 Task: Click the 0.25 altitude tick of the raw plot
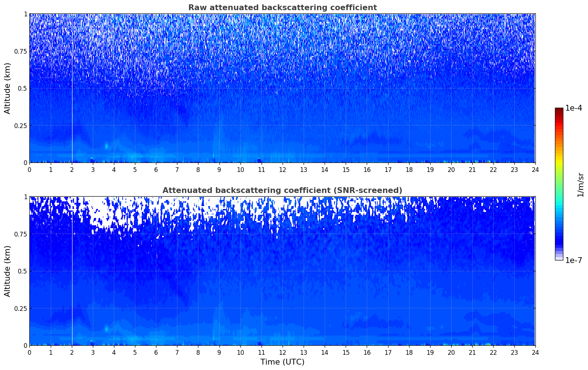(x=20, y=126)
